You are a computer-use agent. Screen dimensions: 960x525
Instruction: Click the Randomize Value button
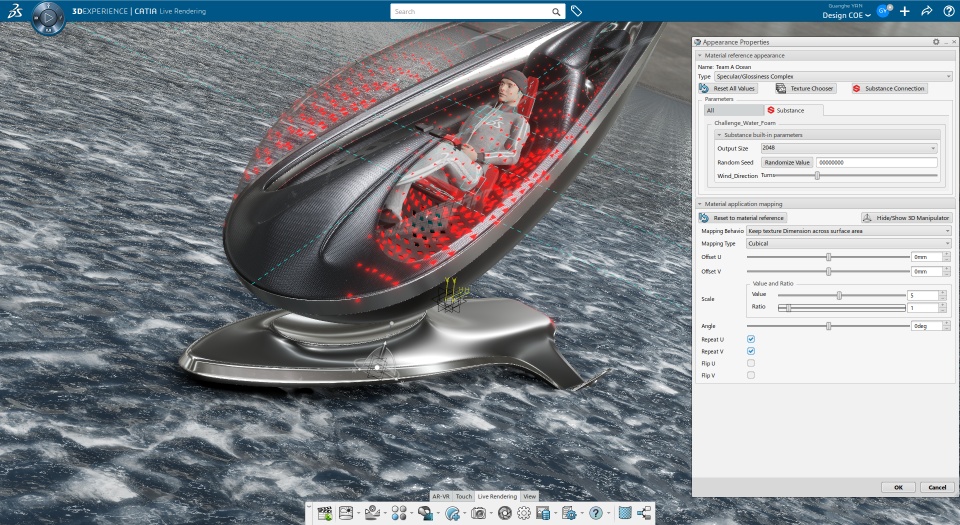coord(787,162)
